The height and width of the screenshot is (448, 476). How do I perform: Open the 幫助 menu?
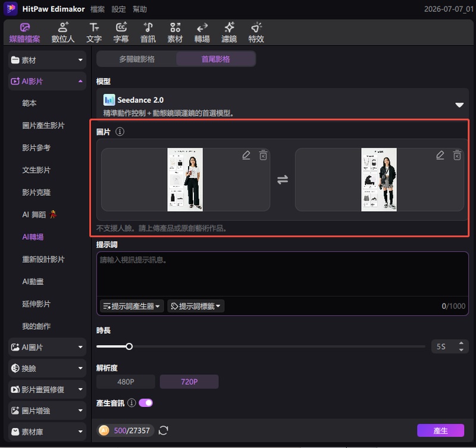(140, 9)
